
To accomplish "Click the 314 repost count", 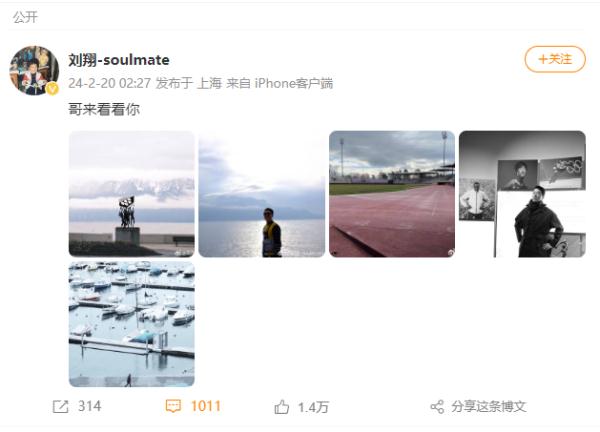I will tap(90, 406).
